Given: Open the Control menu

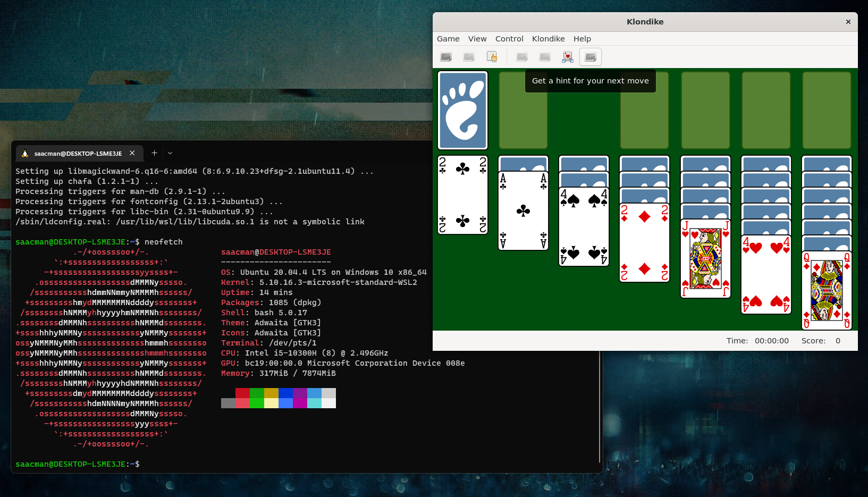Looking at the screenshot, I should [509, 39].
